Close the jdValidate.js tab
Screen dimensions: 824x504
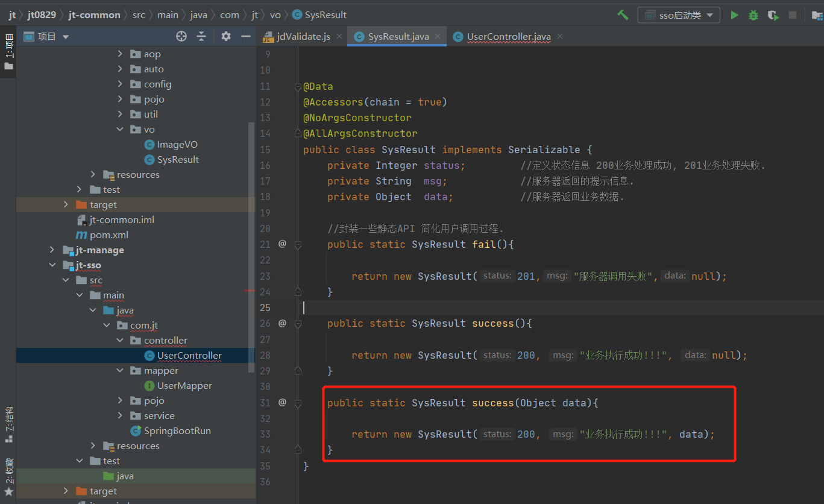339,37
